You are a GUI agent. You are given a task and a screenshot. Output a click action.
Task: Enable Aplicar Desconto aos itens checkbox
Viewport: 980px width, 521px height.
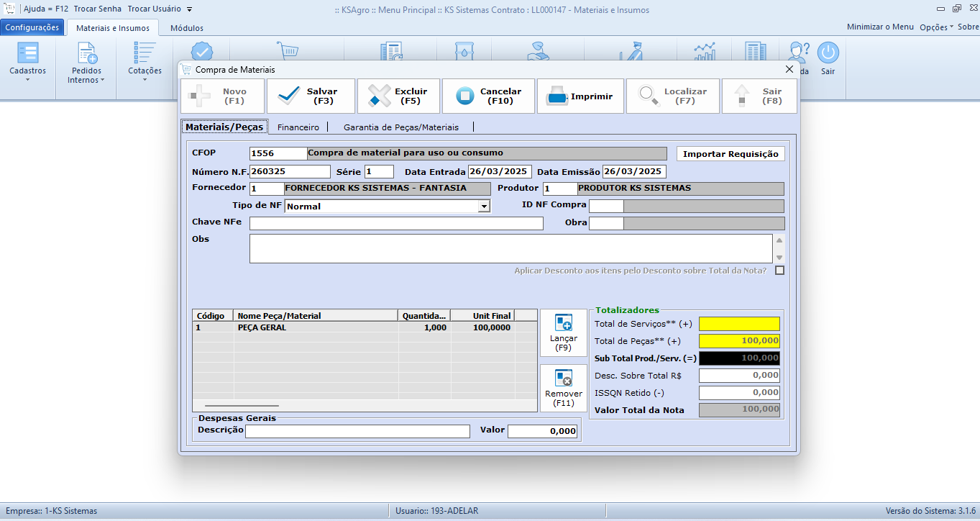coord(779,271)
